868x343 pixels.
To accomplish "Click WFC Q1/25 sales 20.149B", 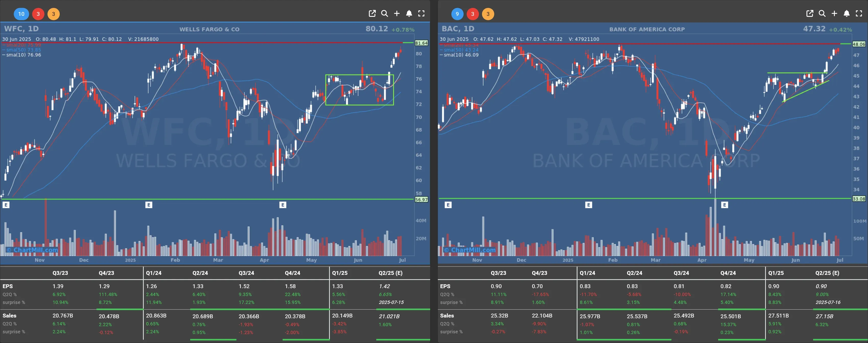I will [x=342, y=316].
